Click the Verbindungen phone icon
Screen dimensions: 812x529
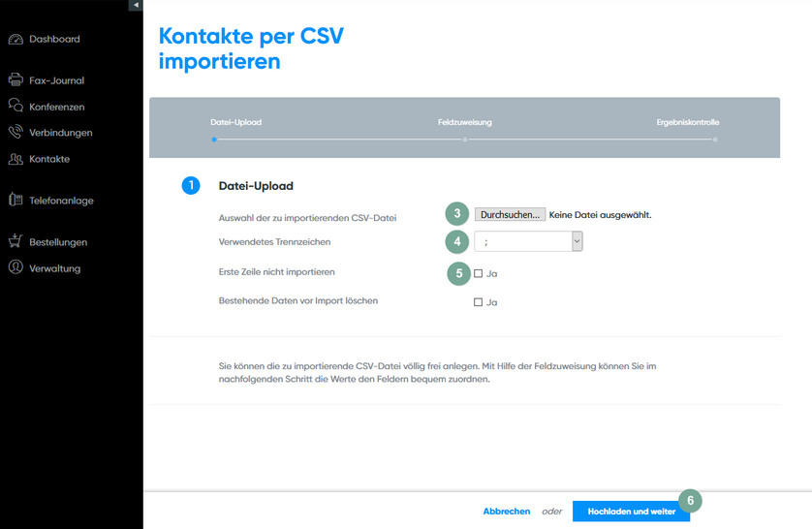(16, 132)
